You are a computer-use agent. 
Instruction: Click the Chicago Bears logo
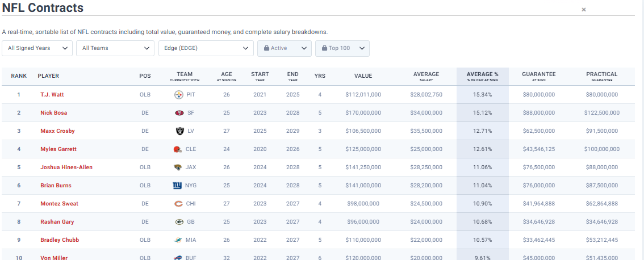point(179,204)
